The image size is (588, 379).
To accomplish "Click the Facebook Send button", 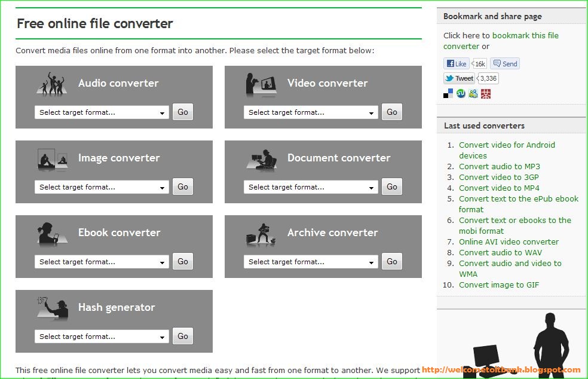I will coord(505,64).
